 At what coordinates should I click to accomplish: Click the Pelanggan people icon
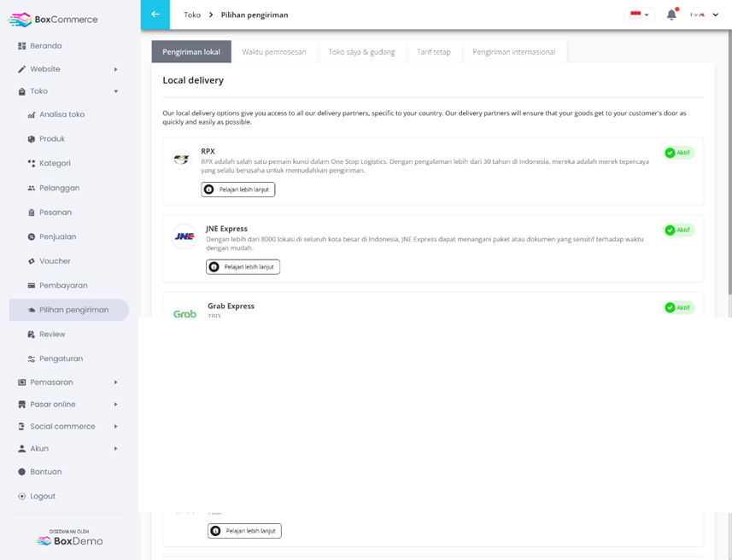[x=32, y=188]
